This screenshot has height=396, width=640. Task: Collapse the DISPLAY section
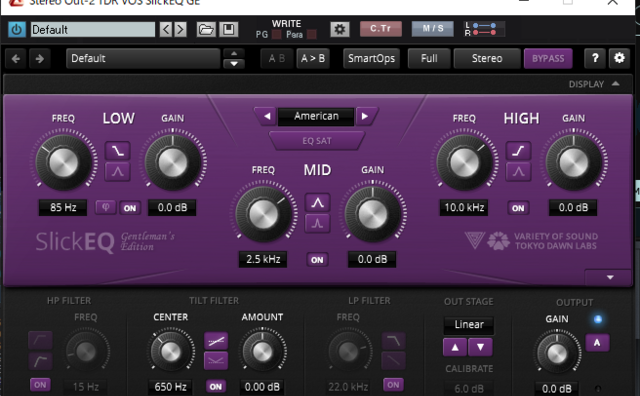coord(594,84)
